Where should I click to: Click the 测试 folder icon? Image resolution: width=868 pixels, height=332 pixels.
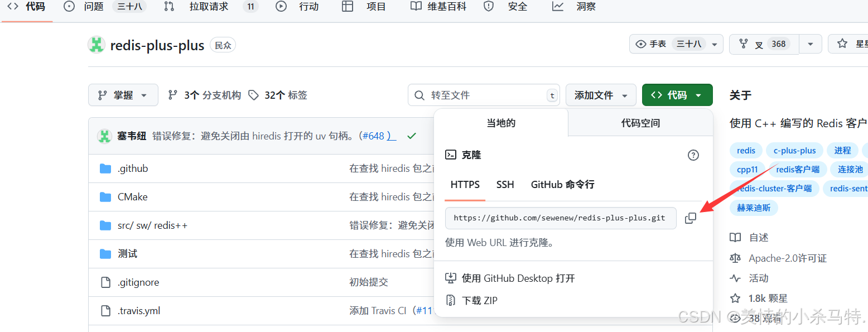tap(105, 254)
